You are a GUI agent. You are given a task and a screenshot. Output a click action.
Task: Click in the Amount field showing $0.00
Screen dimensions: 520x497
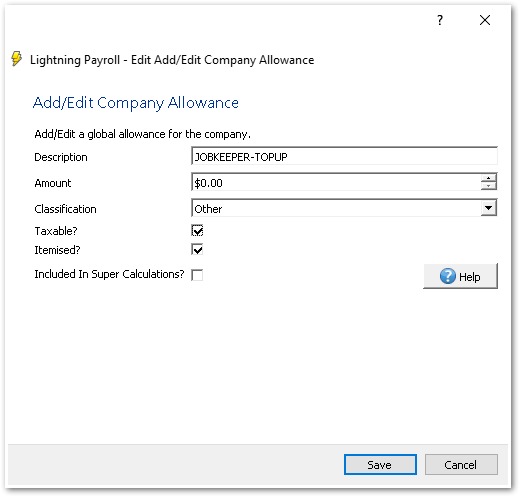[336, 182]
